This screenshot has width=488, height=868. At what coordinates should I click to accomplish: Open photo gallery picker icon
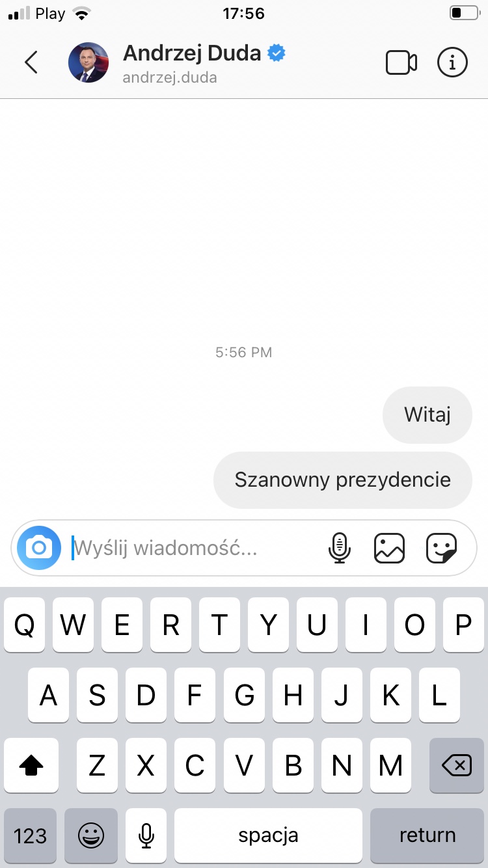tap(389, 548)
